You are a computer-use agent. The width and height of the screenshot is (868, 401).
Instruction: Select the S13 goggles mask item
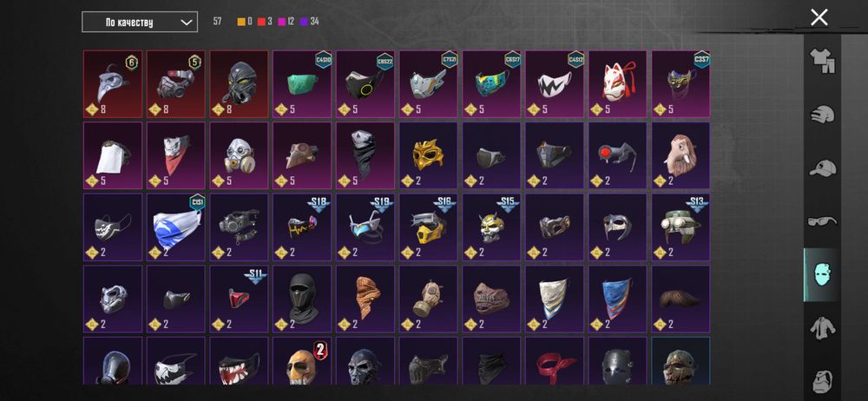coord(681,227)
